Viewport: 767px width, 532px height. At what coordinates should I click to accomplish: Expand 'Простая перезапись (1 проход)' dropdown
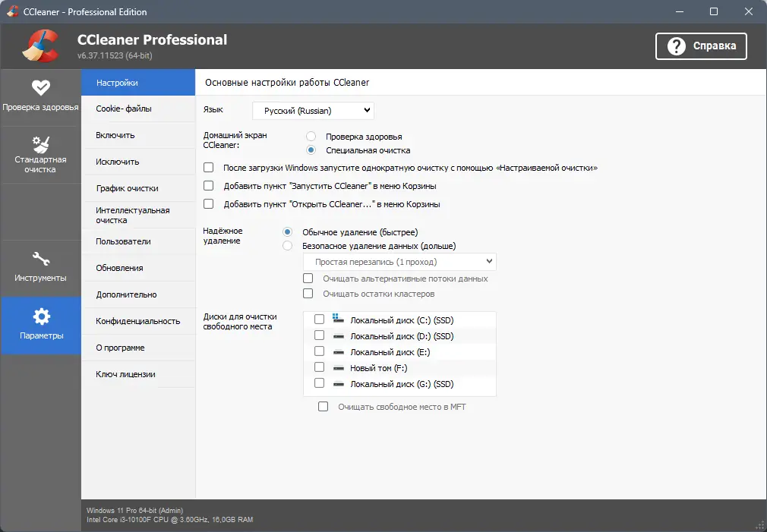point(399,262)
